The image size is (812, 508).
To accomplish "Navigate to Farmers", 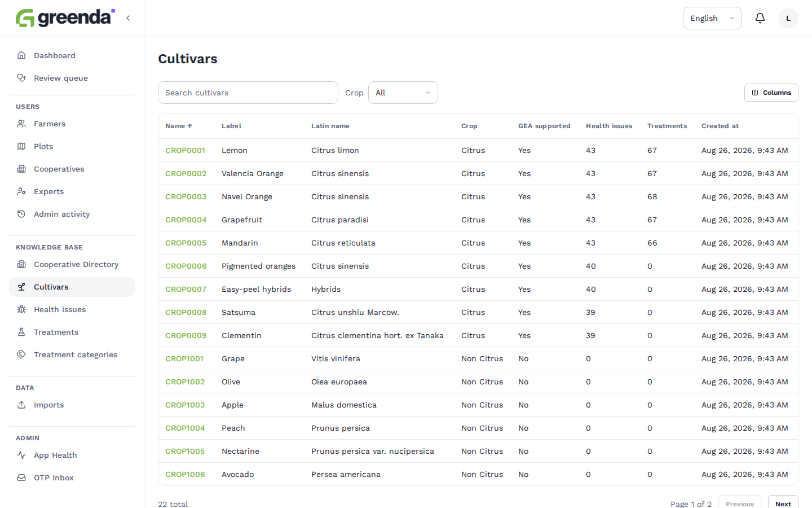I will (x=72, y=124).
